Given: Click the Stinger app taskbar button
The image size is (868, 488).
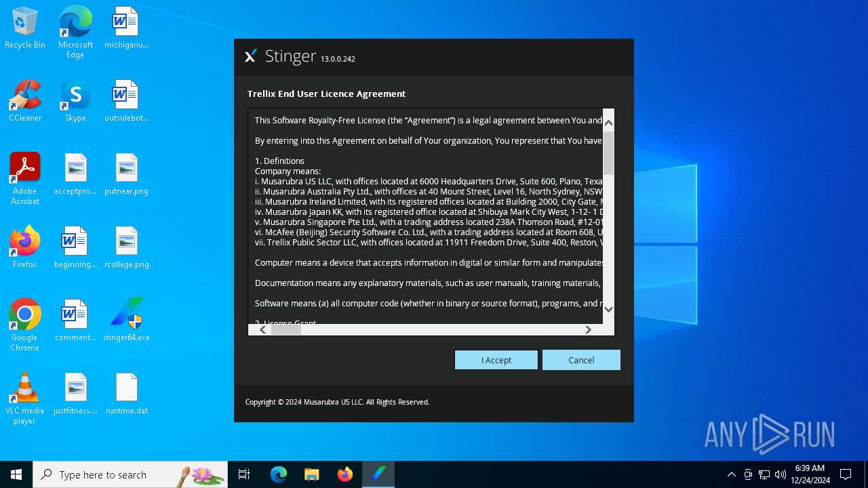Looking at the screenshot, I should pyautogui.click(x=378, y=474).
